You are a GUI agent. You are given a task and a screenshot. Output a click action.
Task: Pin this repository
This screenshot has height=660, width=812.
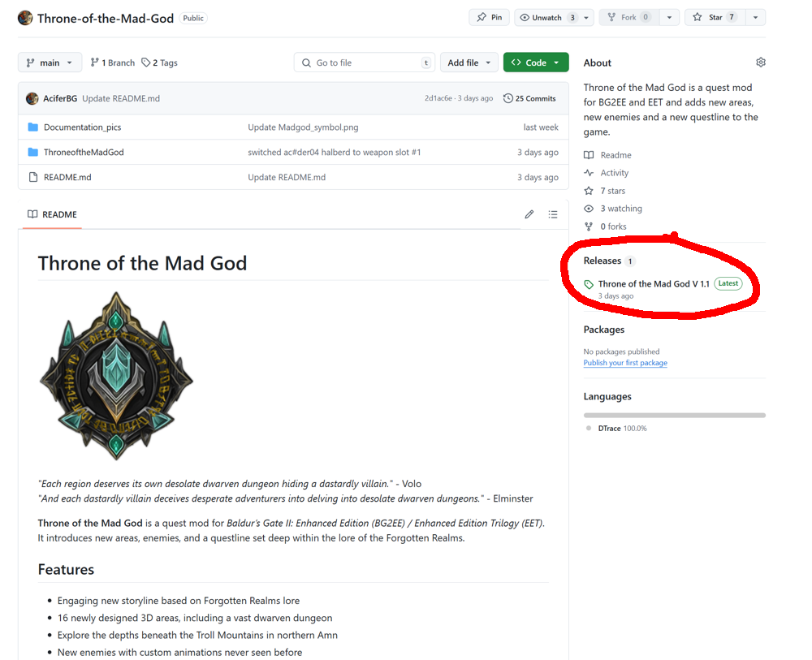pyautogui.click(x=489, y=17)
